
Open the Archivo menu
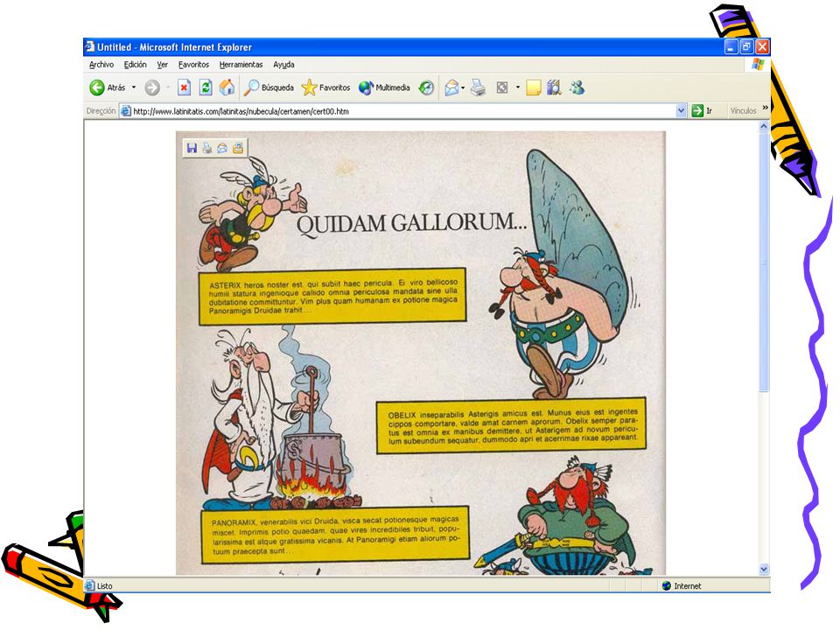pos(101,65)
